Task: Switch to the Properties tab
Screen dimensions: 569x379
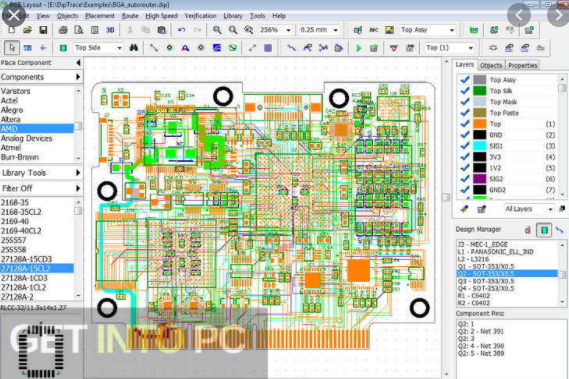Action: click(522, 65)
